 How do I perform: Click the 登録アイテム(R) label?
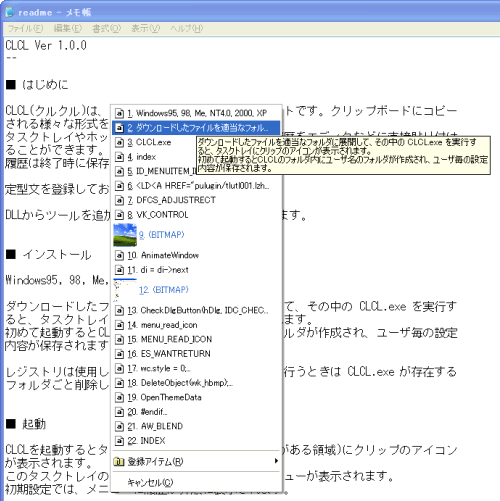[155, 462]
